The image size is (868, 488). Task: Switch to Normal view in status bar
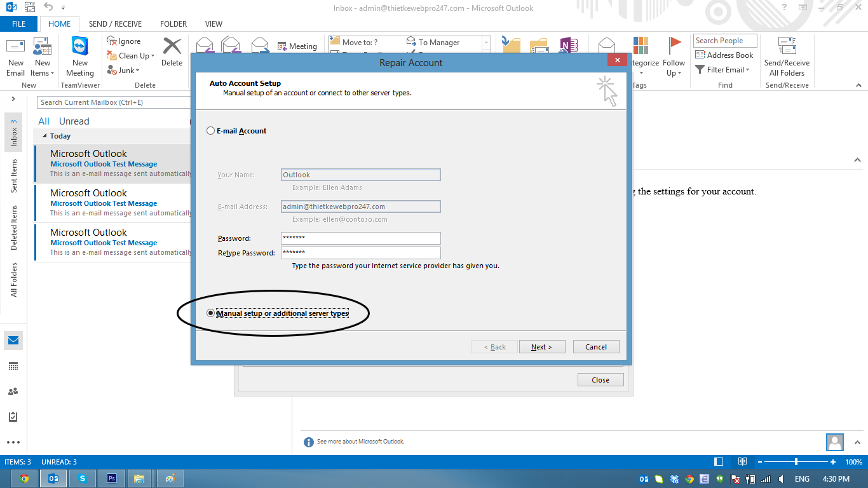pyautogui.click(x=719, y=462)
